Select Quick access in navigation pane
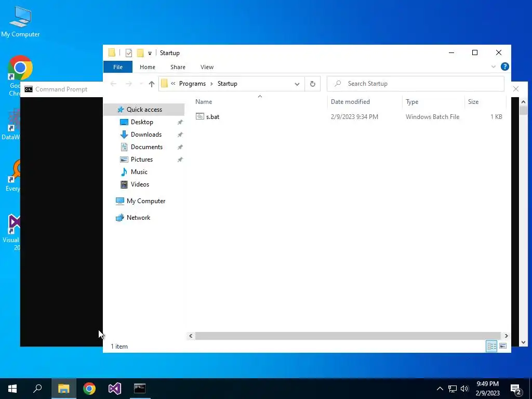The height and width of the screenshot is (399, 532). [x=144, y=110]
